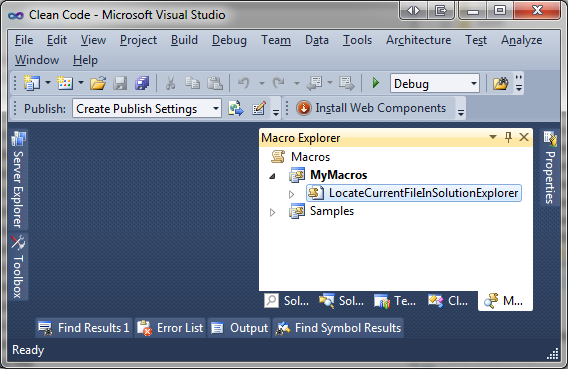Click the Navigate Backward icon
The width and height of the screenshot is (568, 369).
pyautogui.click(x=314, y=84)
